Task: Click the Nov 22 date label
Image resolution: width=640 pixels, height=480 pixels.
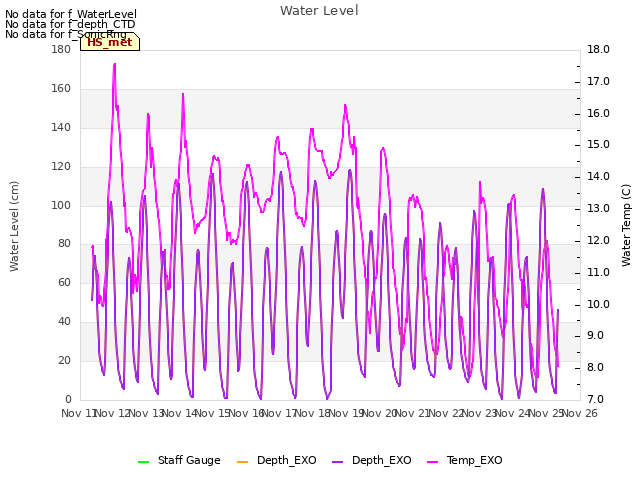Action: coord(447,413)
